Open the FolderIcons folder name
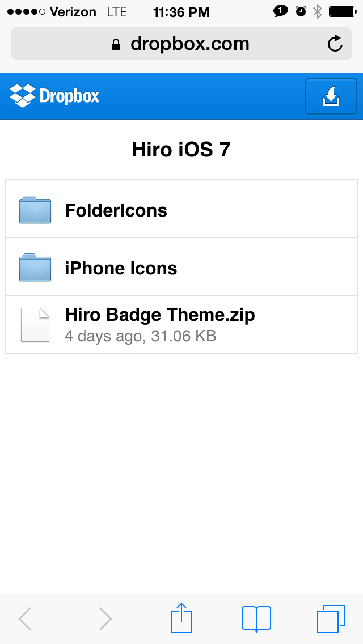This screenshot has height=644, width=363. point(116,210)
